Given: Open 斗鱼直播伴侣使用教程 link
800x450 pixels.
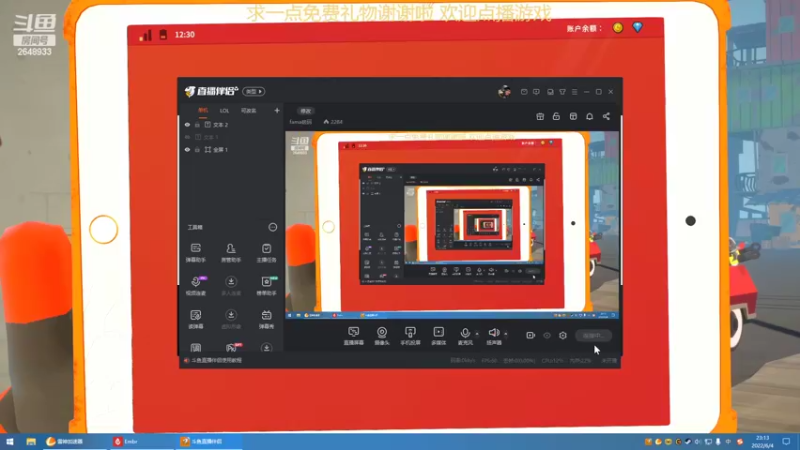Looking at the screenshot, I should point(217,360).
